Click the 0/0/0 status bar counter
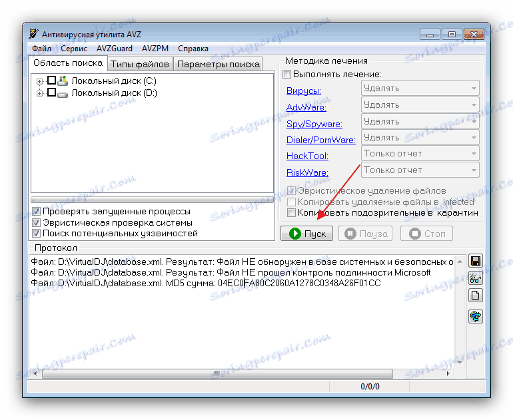The width and height of the screenshot is (513, 420). (x=370, y=387)
